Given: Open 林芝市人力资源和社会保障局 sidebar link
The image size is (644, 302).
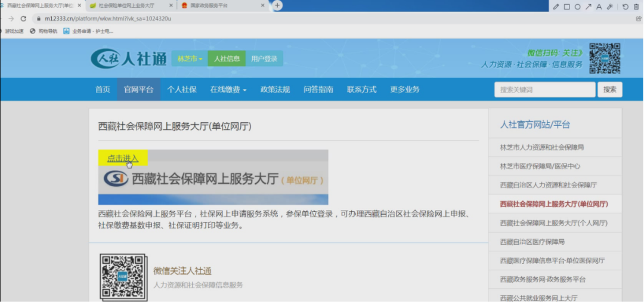Looking at the screenshot, I should 541,147.
